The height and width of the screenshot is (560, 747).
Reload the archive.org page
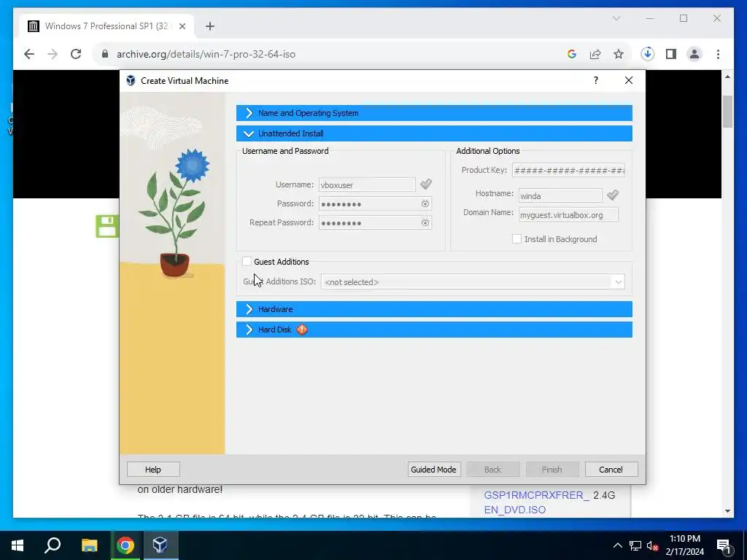tap(76, 54)
